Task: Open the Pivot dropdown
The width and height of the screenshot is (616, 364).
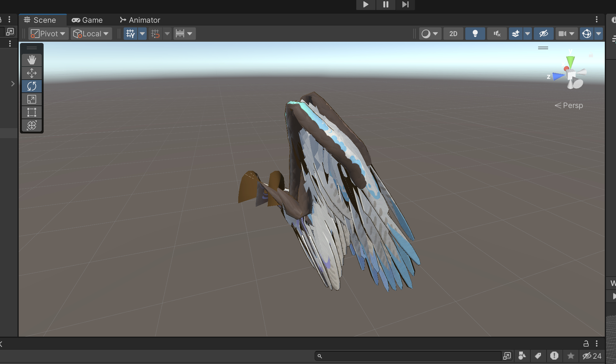Action: [48, 34]
